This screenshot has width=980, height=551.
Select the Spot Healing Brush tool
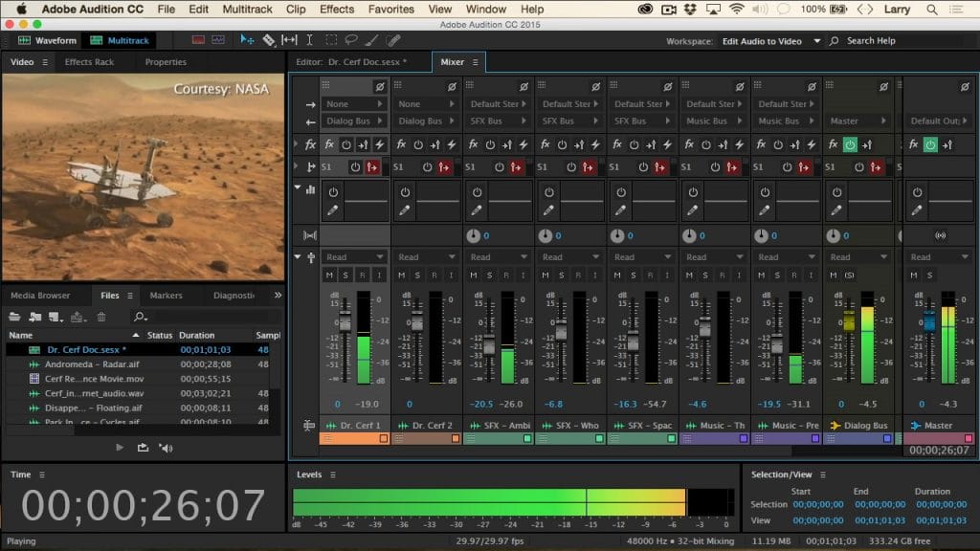(392, 41)
